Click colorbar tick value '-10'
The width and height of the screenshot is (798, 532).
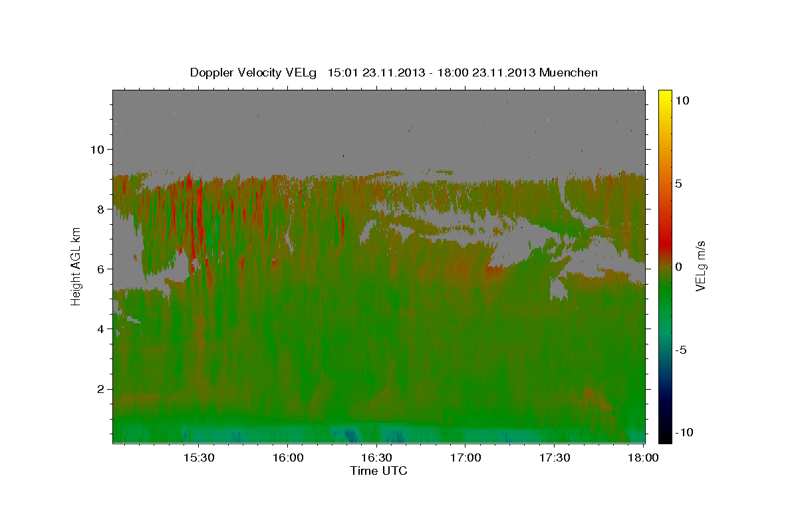(684, 432)
